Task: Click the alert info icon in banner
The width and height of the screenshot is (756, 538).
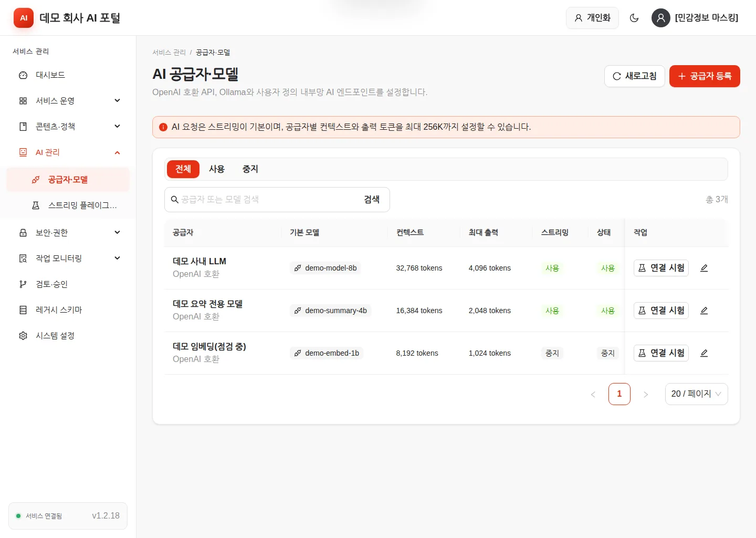Action: click(x=163, y=127)
